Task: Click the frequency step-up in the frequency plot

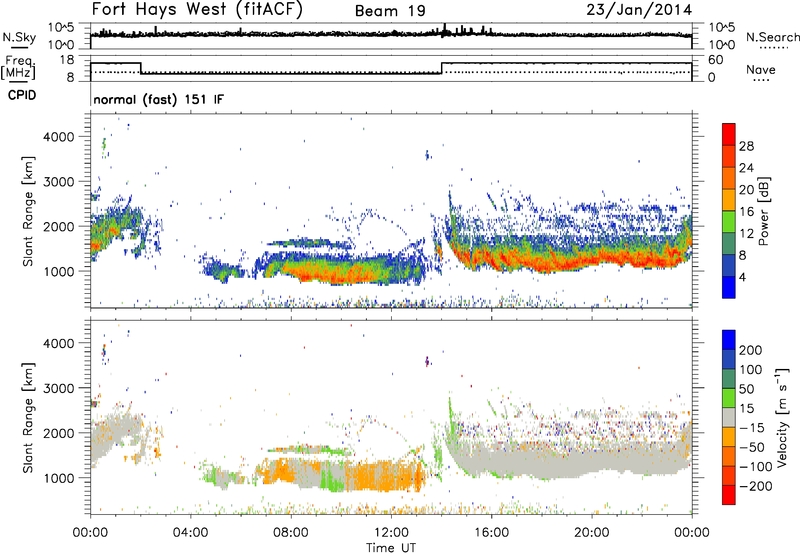Action: tap(442, 68)
